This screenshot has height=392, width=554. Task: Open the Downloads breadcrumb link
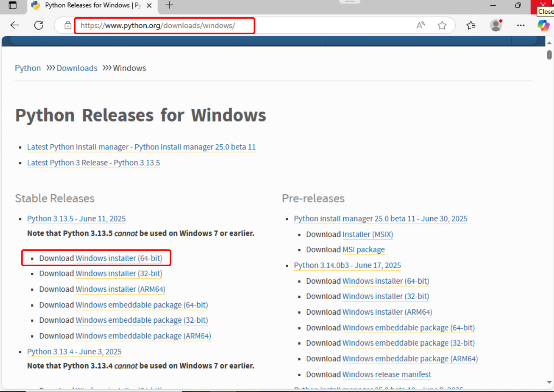(77, 68)
